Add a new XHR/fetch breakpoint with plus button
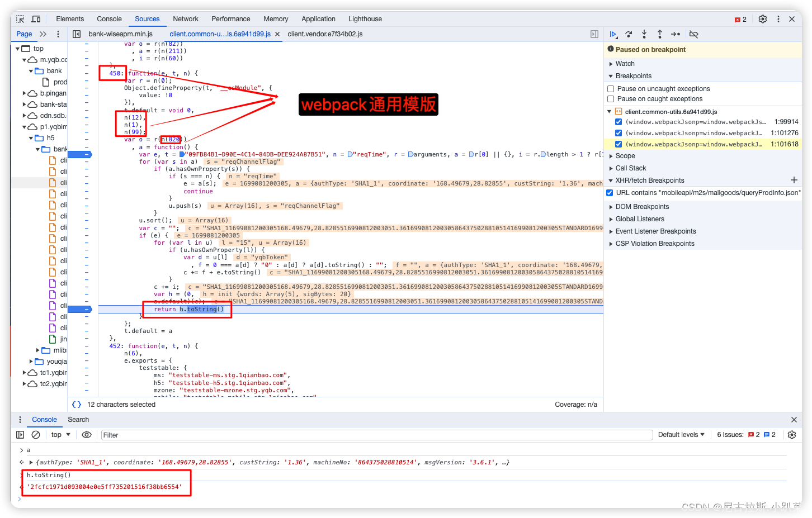This screenshot has height=518, width=812. 794,180
